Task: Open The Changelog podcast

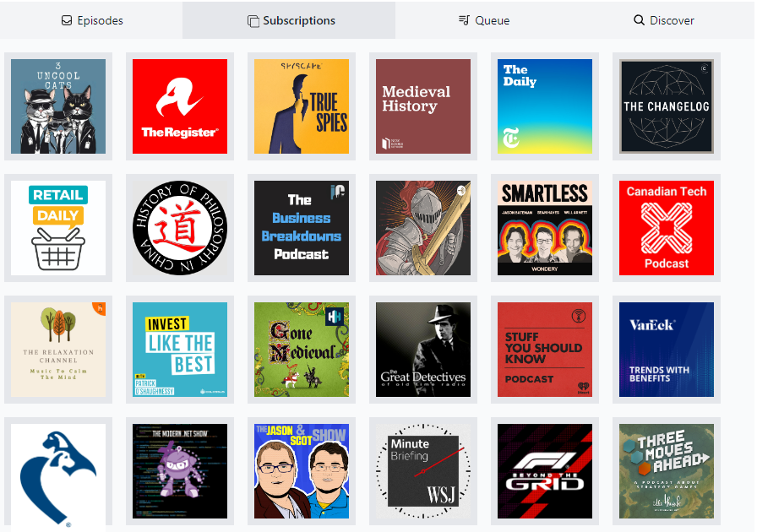Action: click(667, 106)
